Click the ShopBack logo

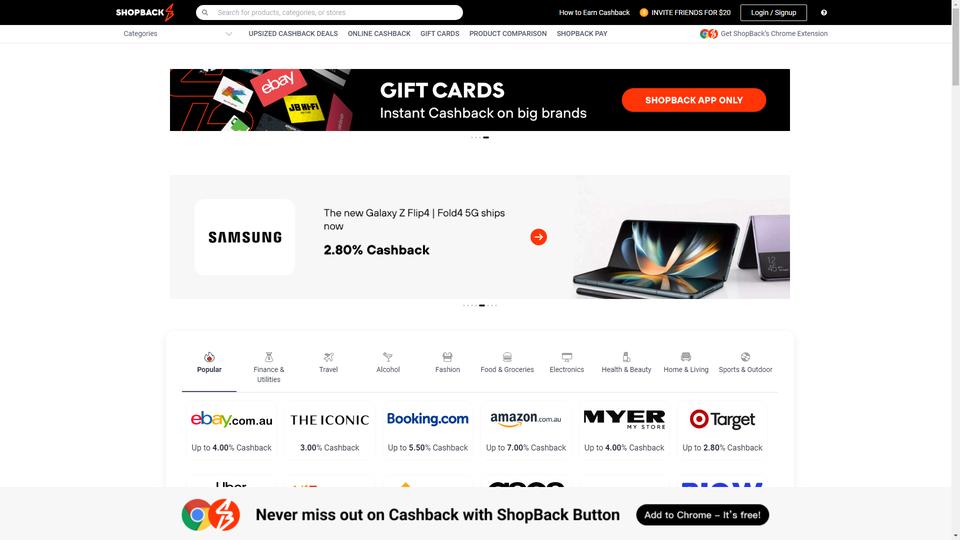(145, 12)
